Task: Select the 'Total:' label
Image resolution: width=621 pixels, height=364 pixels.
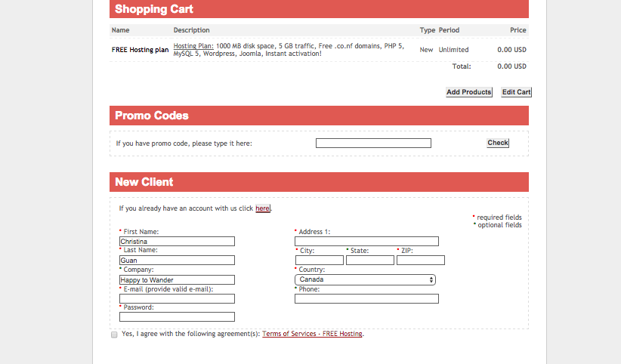Action: 462,66
